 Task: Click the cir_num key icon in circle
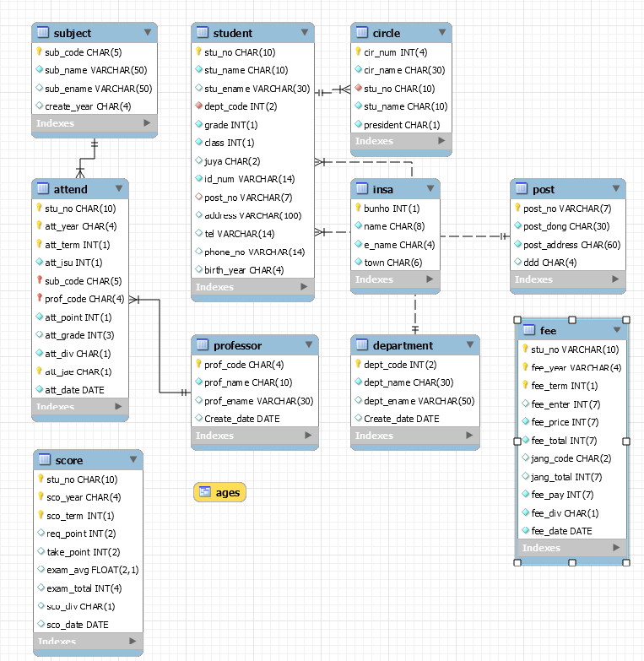coord(358,51)
